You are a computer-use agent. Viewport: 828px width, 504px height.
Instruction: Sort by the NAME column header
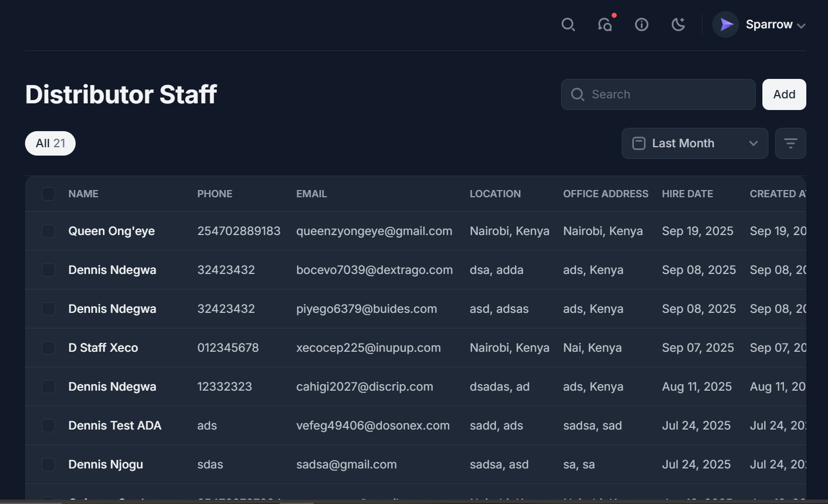coord(83,193)
